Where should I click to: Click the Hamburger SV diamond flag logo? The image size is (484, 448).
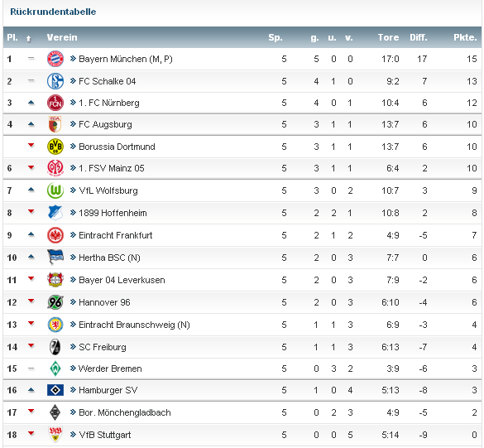[55, 390]
